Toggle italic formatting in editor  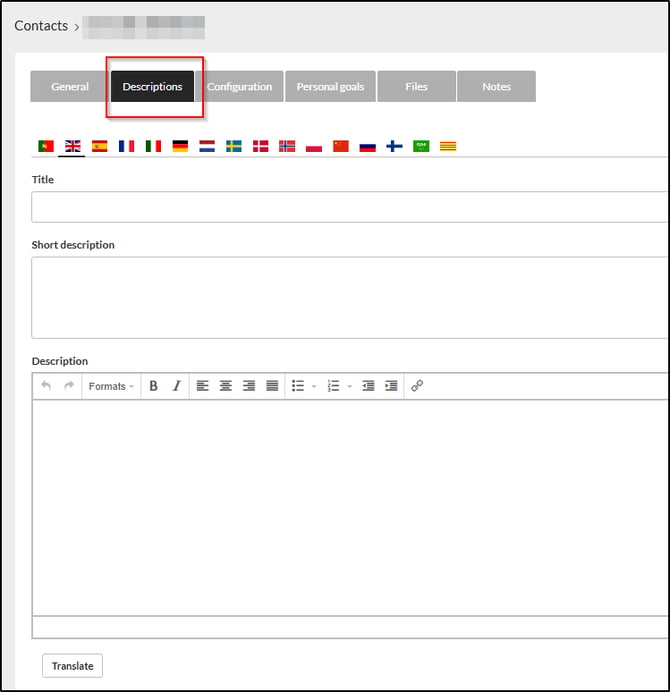click(177, 386)
